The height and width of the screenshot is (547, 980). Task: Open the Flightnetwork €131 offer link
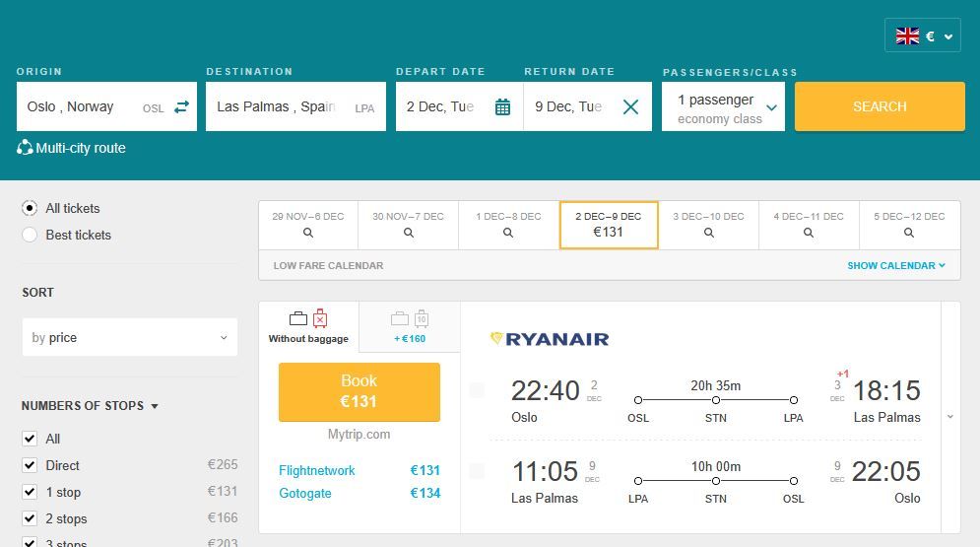coord(317,470)
